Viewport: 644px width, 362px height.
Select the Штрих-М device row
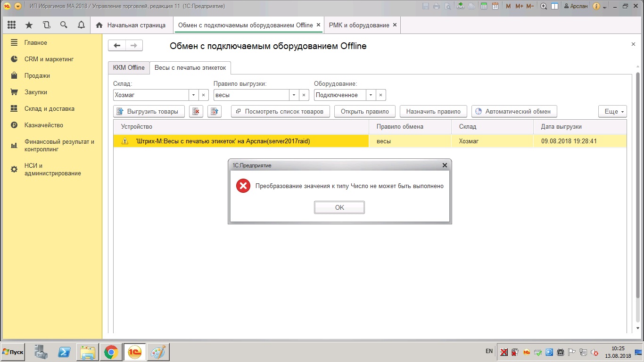point(240,141)
